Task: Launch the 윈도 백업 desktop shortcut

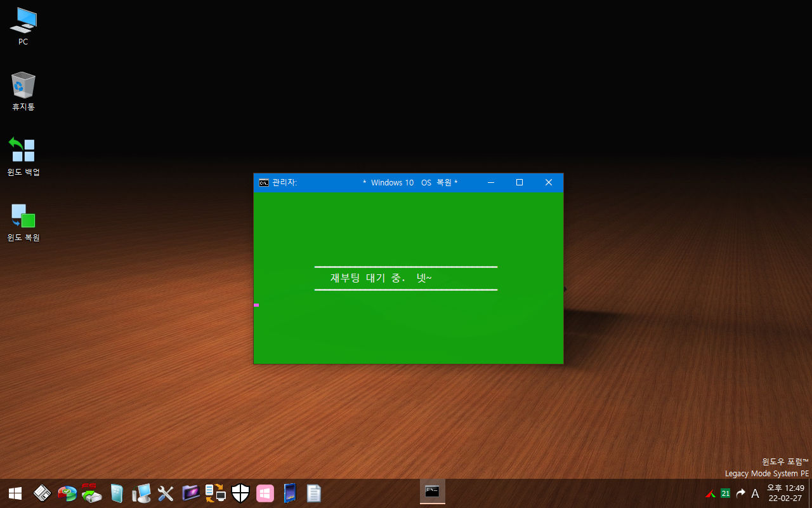Action: click(x=23, y=157)
